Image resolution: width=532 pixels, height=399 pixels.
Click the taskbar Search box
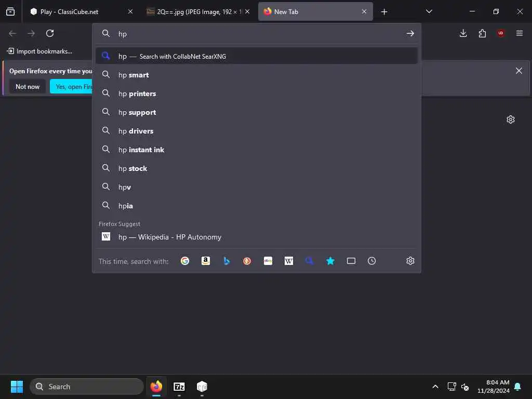click(x=87, y=387)
